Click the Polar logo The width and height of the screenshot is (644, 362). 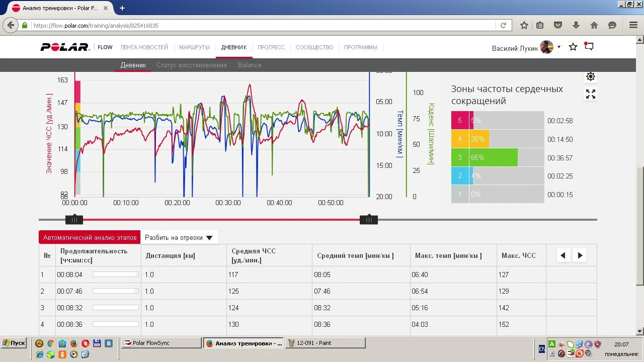tap(65, 47)
